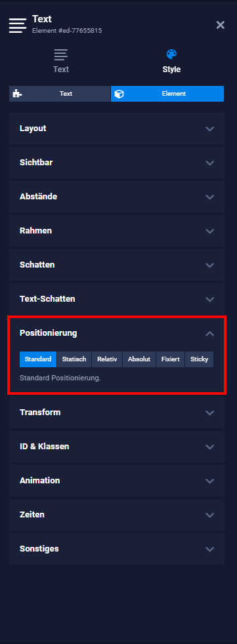Screen dimensions: 237x644
Task: Expand the Animation section
Action: click(x=117, y=481)
